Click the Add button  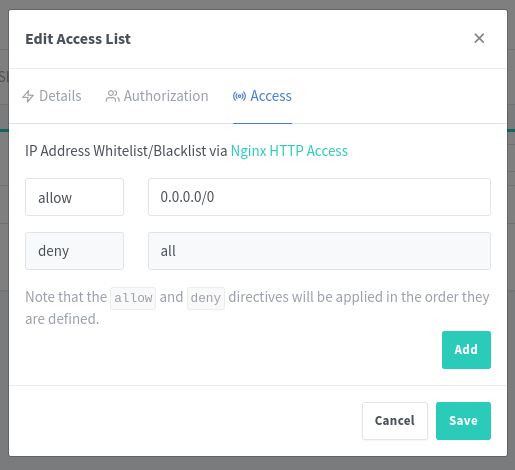pyautogui.click(x=466, y=350)
